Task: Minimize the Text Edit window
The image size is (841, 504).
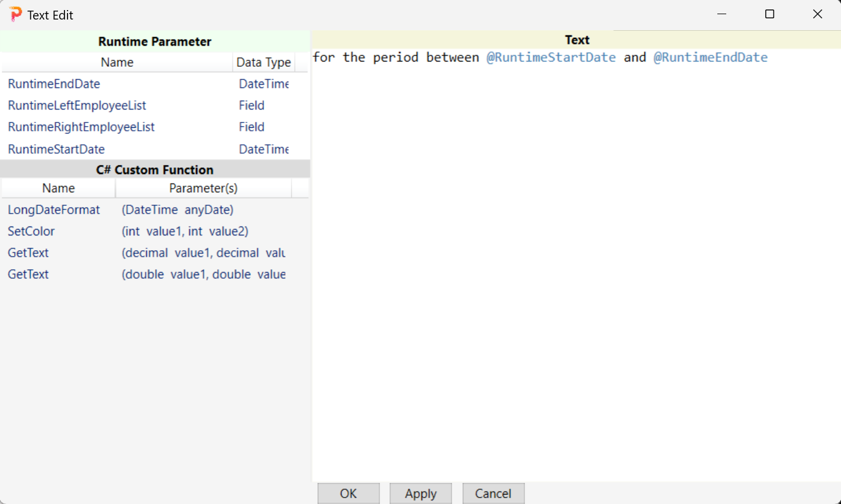Action: [x=721, y=14]
